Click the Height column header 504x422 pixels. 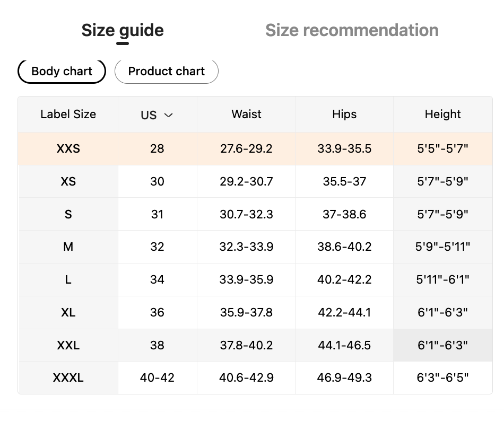click(442, 115)
